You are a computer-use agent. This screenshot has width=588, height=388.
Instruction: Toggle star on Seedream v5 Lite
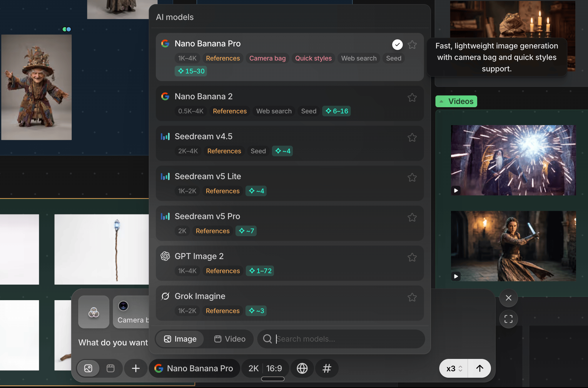point(412,177)
